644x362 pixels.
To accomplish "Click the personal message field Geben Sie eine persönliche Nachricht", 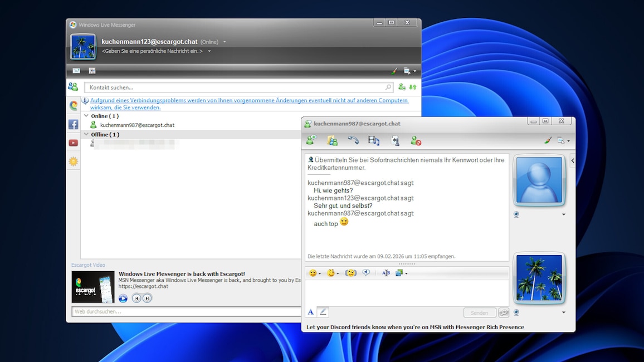I will 153,51.
